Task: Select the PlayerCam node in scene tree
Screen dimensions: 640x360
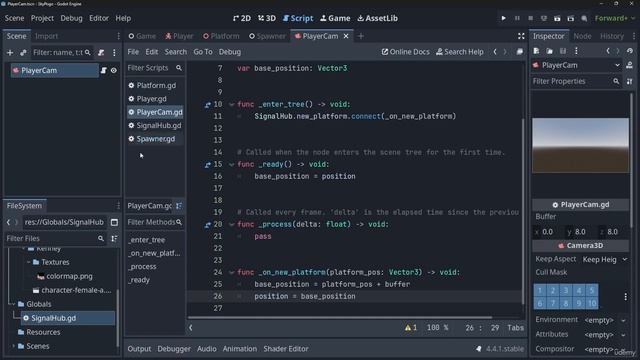Action: [39, 71]
